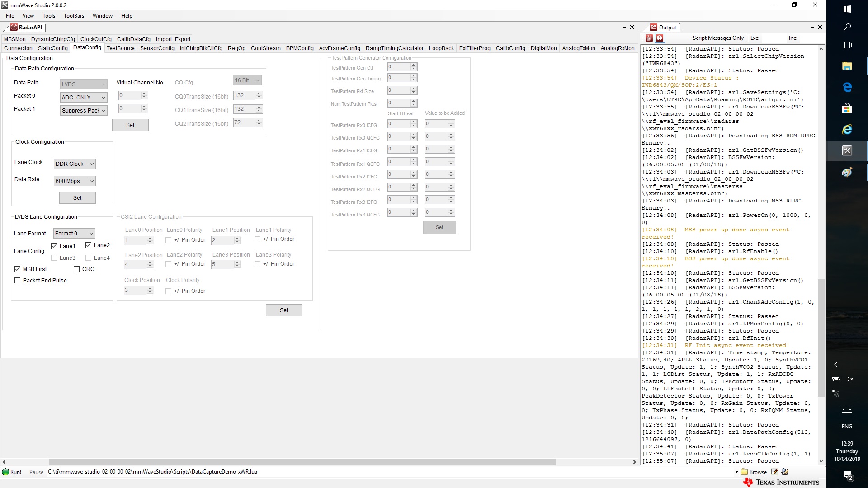Toggle the Lane1 checkbox
868x488 pixels.
(54, 246)
